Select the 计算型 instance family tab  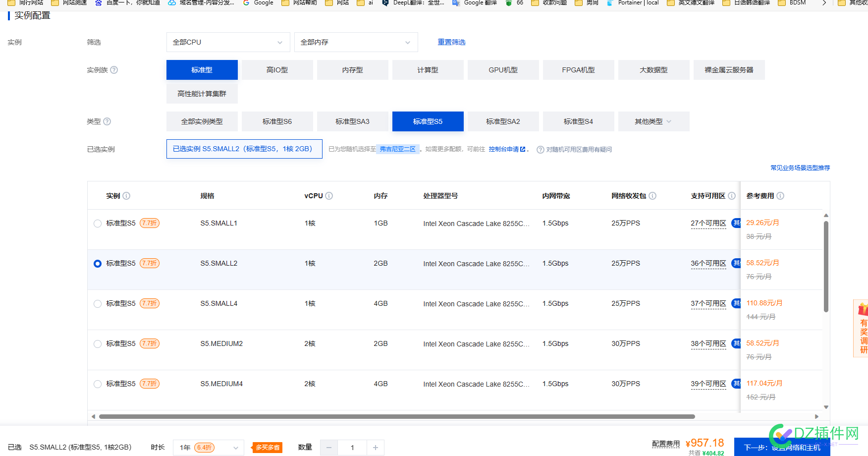pyautogui.click(x=428, y=70)
